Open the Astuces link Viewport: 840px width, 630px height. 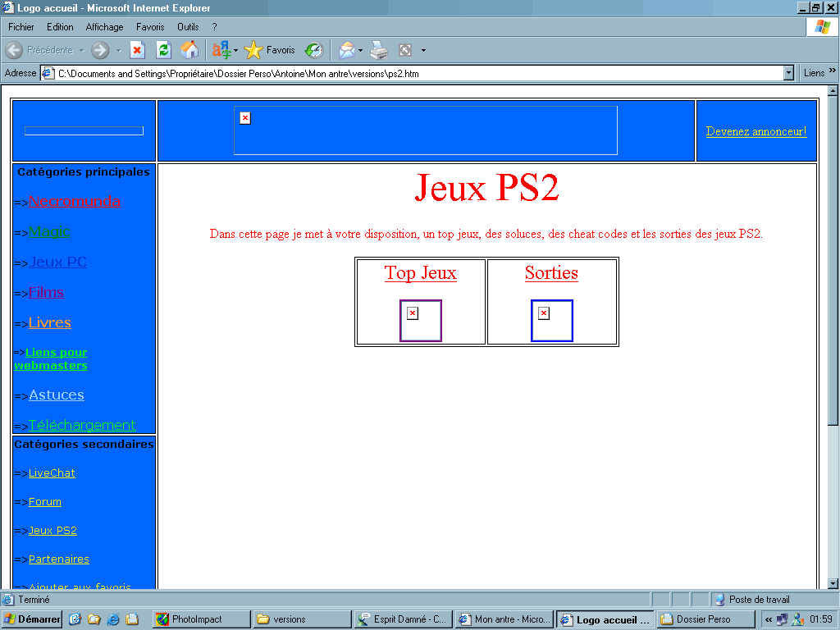(57, 395)
